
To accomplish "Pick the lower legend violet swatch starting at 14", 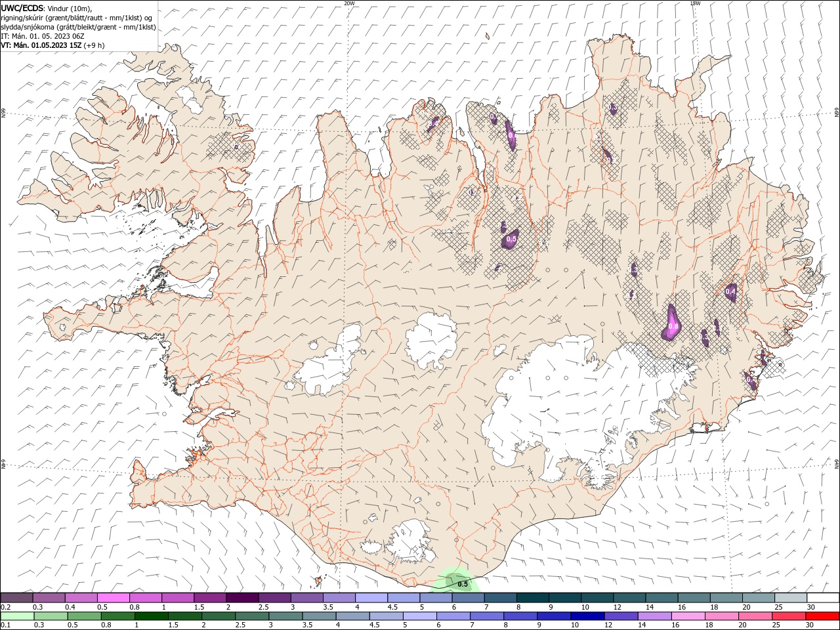I will [x=654, y=616].
